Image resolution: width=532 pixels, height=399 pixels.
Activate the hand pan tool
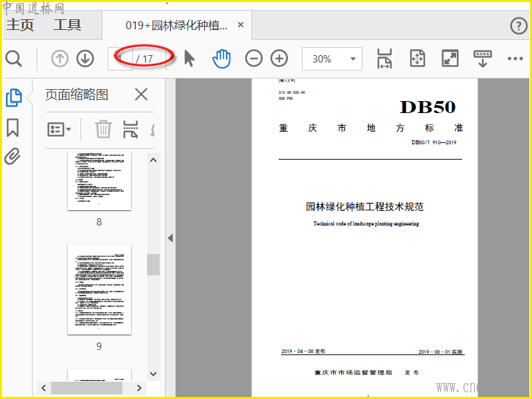pyautogui.click(x=221, y=59)
